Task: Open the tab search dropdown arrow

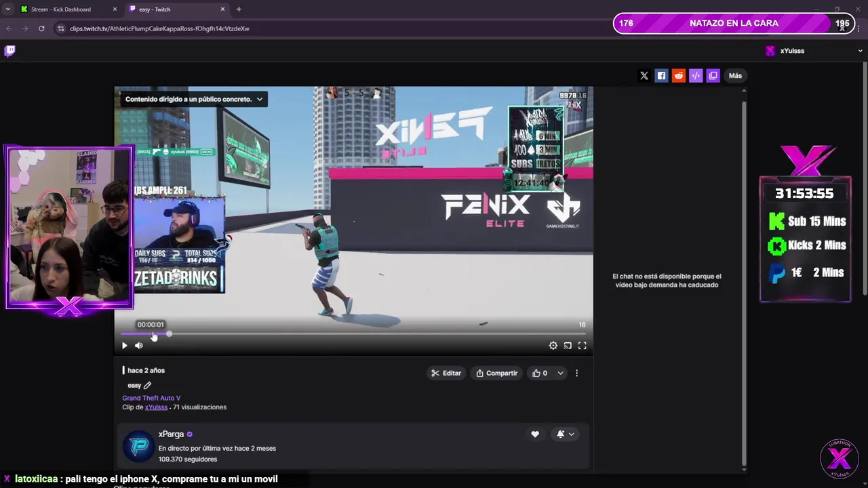Action: click(7, 9)
